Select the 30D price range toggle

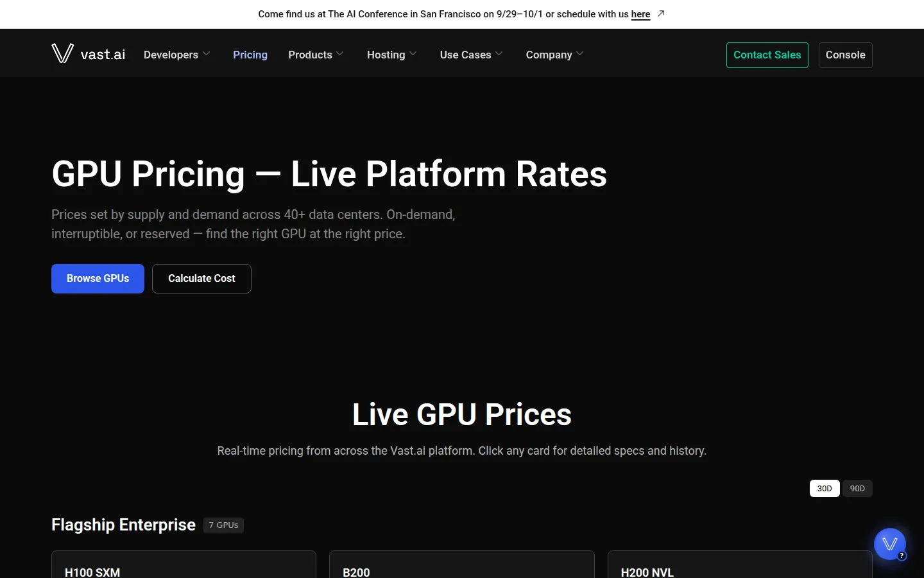(825, 489)
